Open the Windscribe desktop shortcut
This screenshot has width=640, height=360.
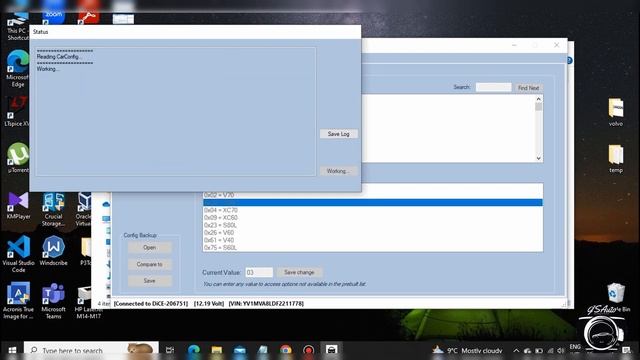53,251
